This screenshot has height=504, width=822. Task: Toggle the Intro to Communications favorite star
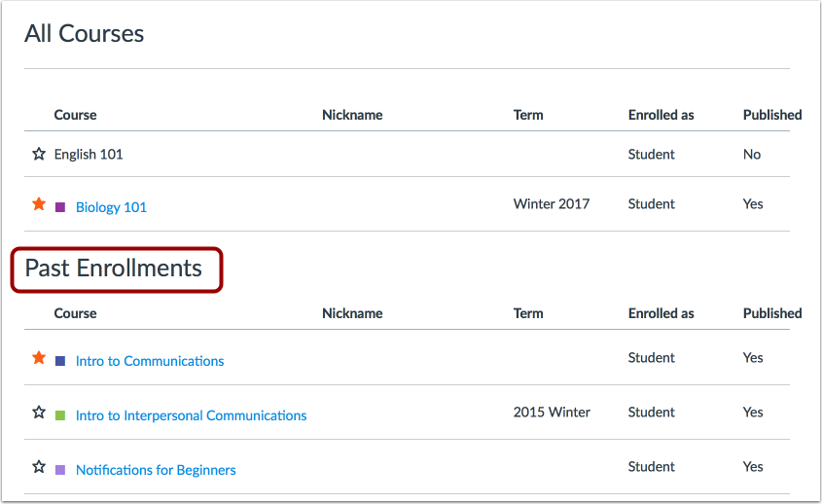tap(39, 358)
